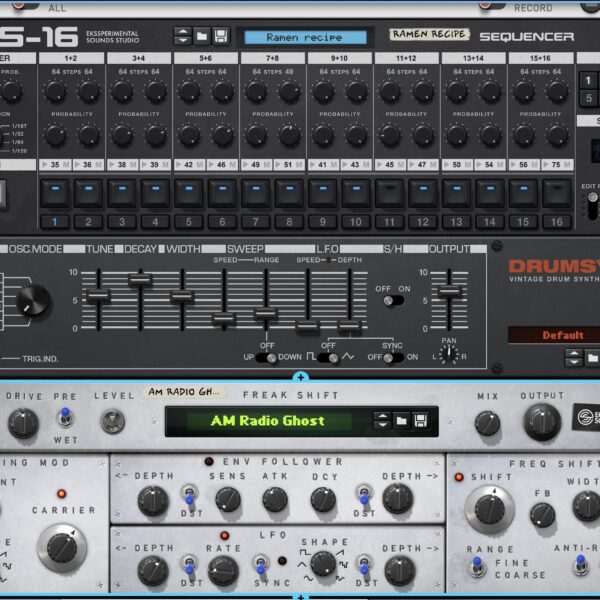The width and height of the screenshot is (600, 600).
Task: Save the XS-16 patch with floppy icon
Action: [x=221, y=37]
